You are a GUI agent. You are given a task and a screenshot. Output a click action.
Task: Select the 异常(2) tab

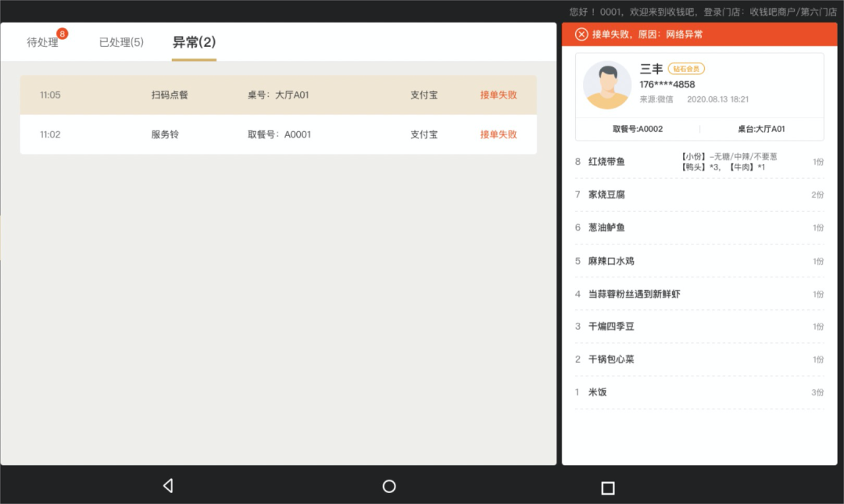point(192,43)
